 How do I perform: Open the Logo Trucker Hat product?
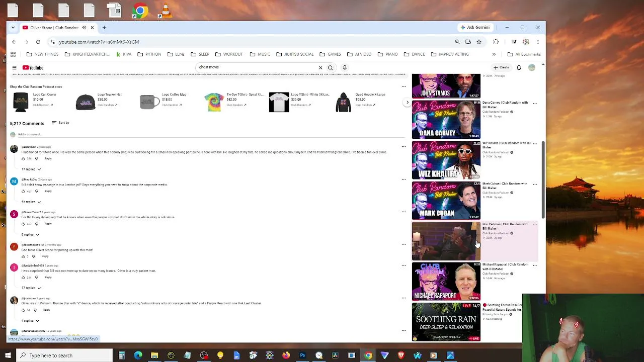coord(99,102)
